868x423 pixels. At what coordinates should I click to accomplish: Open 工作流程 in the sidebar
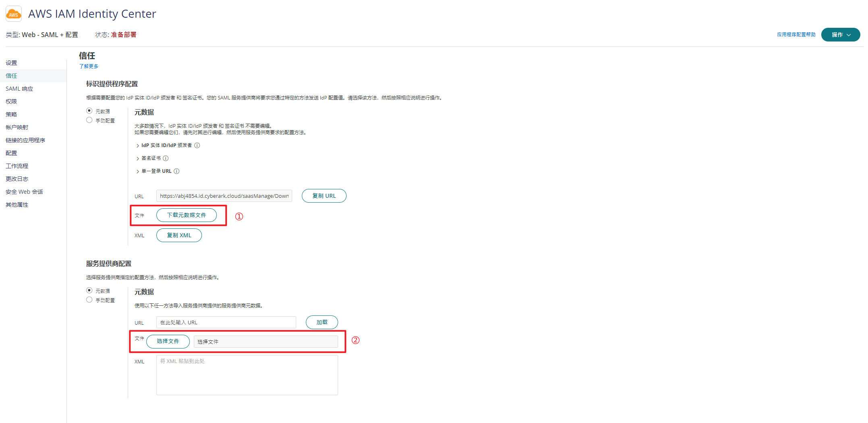[17, 166]
